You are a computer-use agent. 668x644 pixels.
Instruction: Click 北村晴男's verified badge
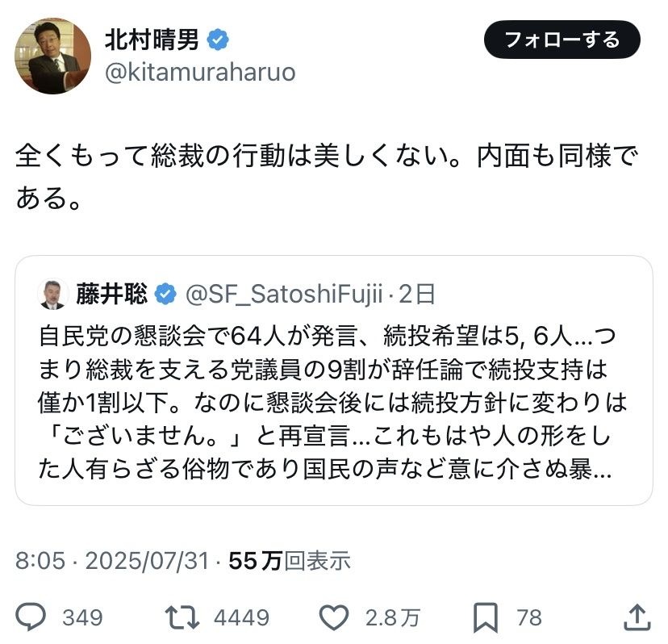(218, 39)
